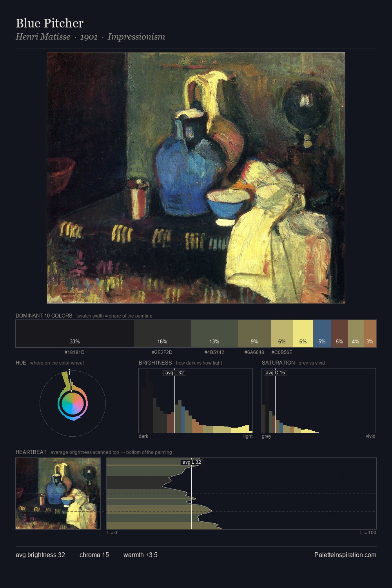This screenshot has width=392, height=588.
Task: Click the 'avg L 32' label in Heartbeat
Action: (191, 462)
